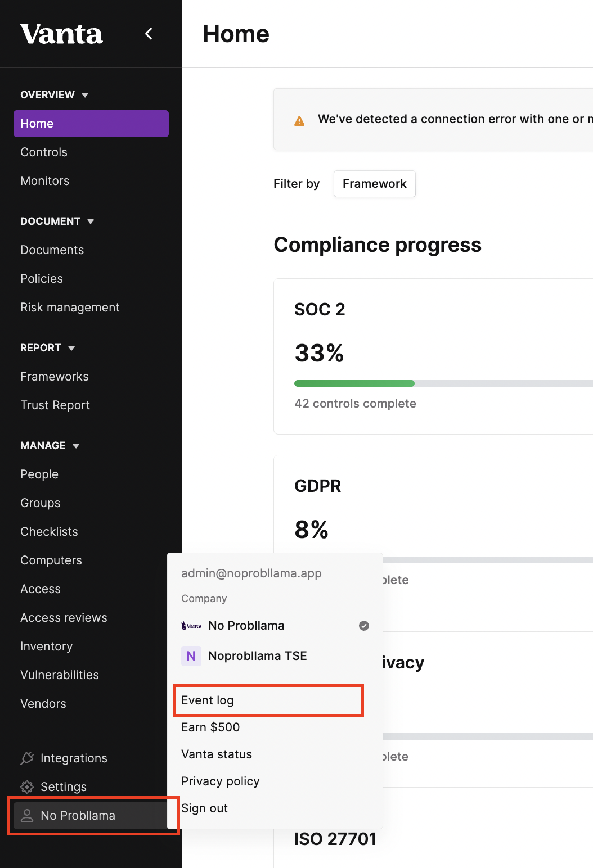593x868 pixels.
Task: Click the orange warning triangle icon
Action: point(299,121)
